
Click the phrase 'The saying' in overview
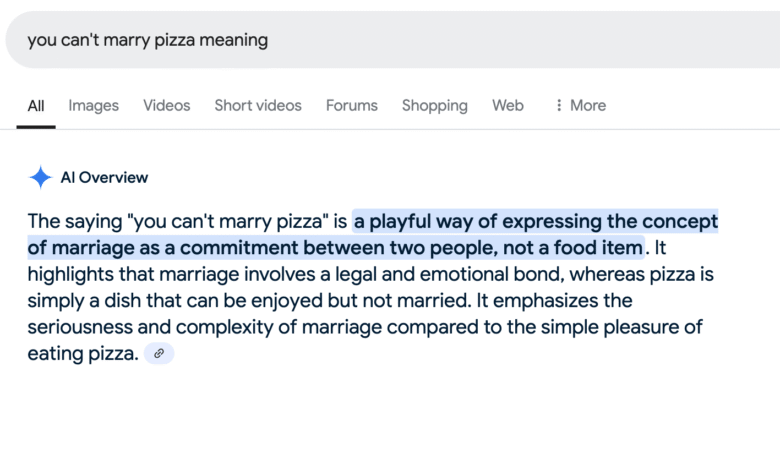pyautogui.click(x=75, y=221)
